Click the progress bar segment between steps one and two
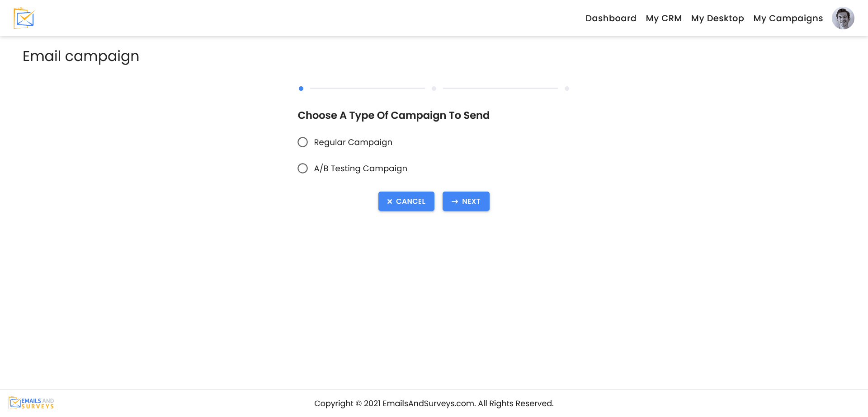 pyautogui.click(x=368, y=89)
